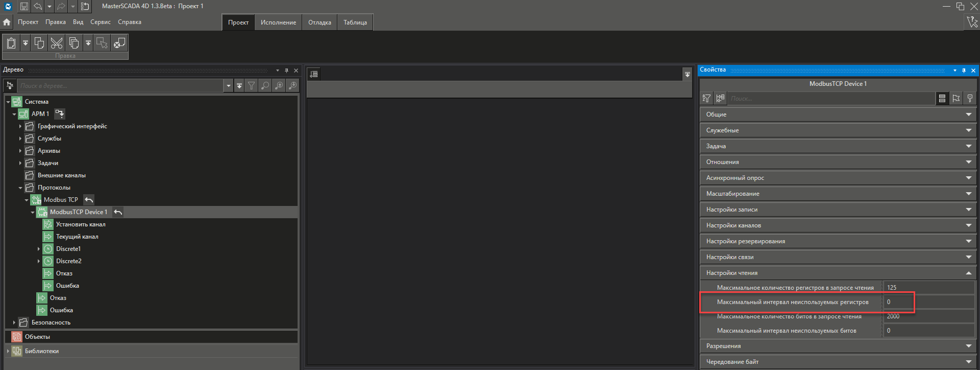Screen dimensions: 980x370
Task: Select the Текущий канал tree item
Action: tap(77, 237)
